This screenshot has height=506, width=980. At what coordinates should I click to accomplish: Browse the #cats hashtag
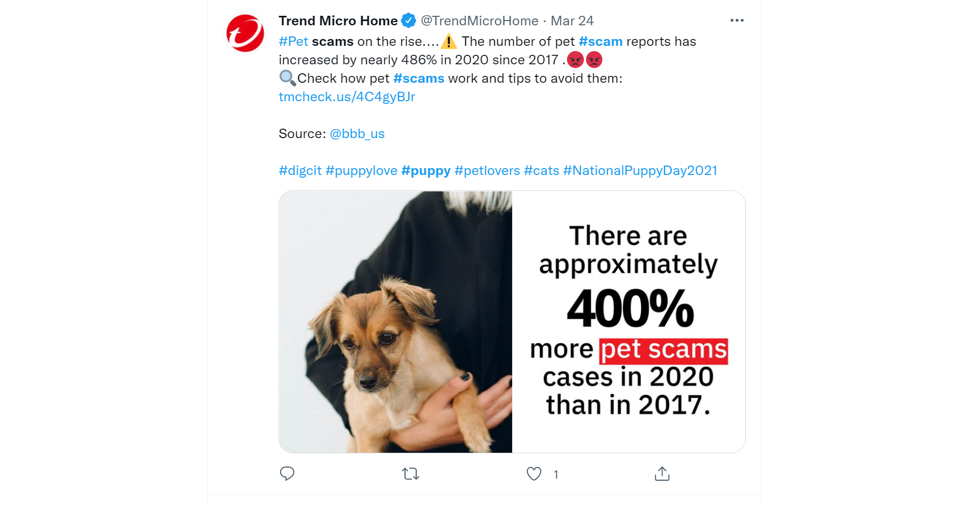tap(541, 171)
